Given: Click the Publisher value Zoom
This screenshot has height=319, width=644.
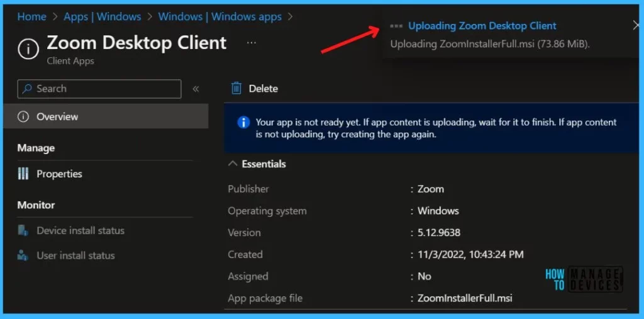Looking at the screenshot, I should (430, 189).
